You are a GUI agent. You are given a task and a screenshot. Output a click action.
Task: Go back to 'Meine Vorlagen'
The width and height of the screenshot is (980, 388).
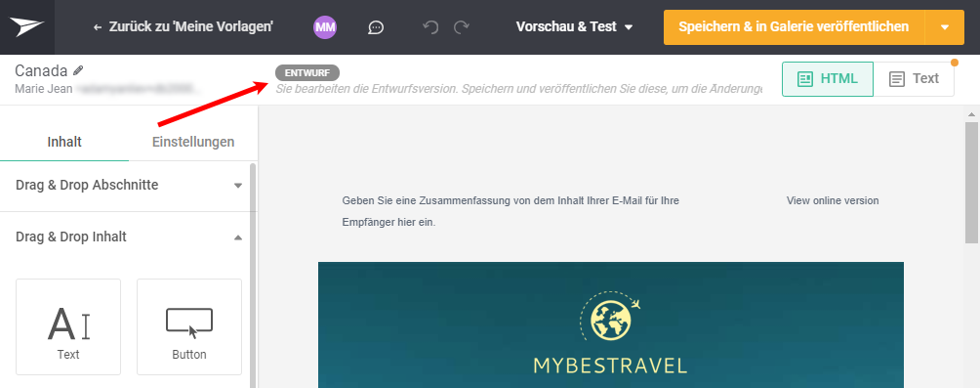pos(184,27)
